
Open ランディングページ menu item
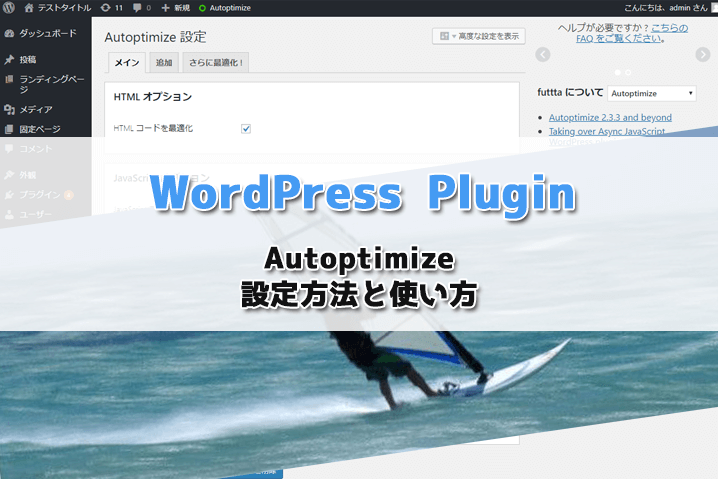pos(52,84)
